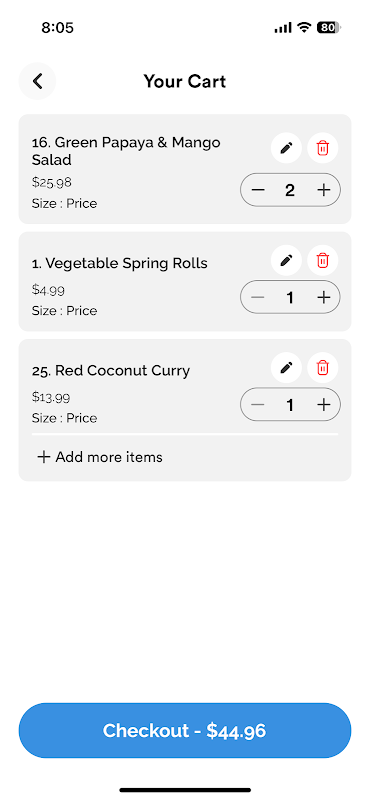Edit the Vegetable Spring Rolls item
Image resolution: width=370 pixels, height=800 pixels.
point(286,261)
